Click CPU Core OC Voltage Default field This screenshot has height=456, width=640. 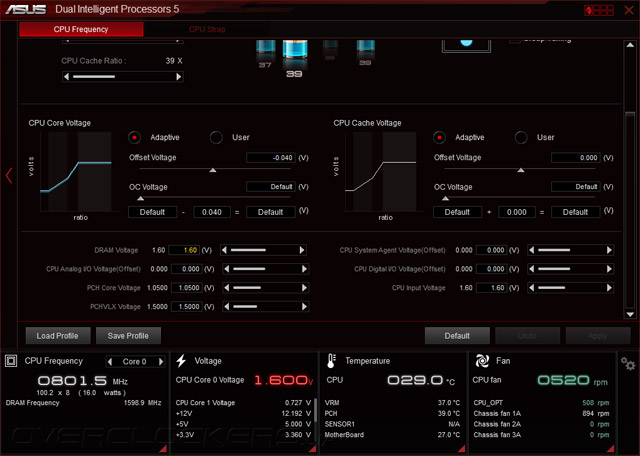[x=271, y=187]
